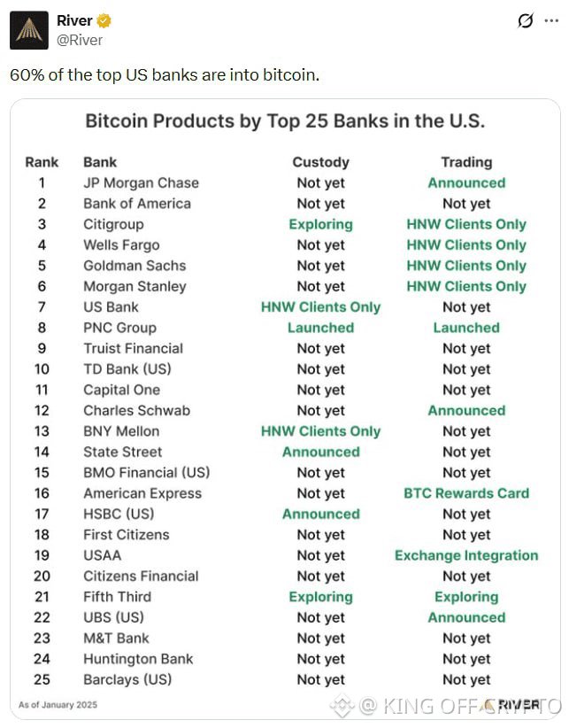Click the Trading column header
The image size is (569, 728).
point(466,162)
